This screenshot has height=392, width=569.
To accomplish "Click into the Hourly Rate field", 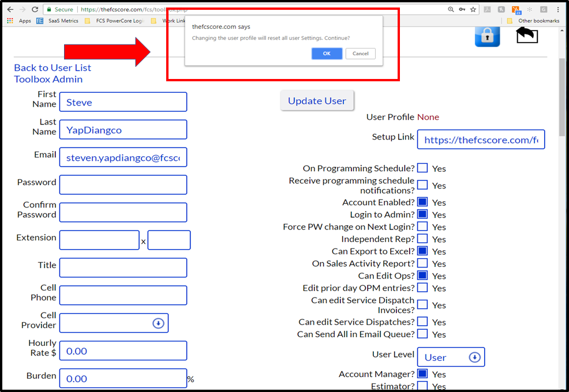I will tap(123, 350).
